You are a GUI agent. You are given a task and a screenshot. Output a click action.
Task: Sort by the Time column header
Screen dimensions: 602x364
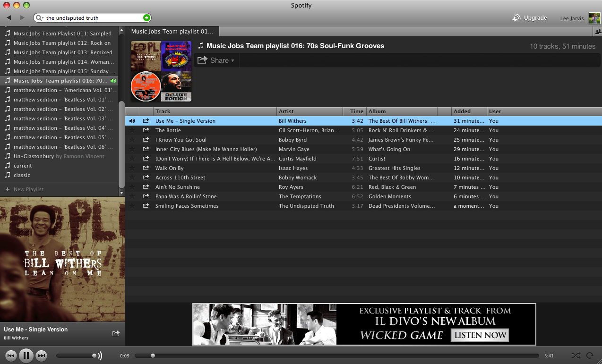click(x=354, y=111)
